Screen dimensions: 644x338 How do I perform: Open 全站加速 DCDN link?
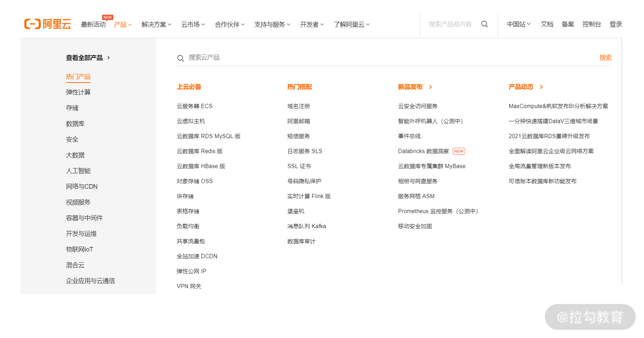[197, 256]
